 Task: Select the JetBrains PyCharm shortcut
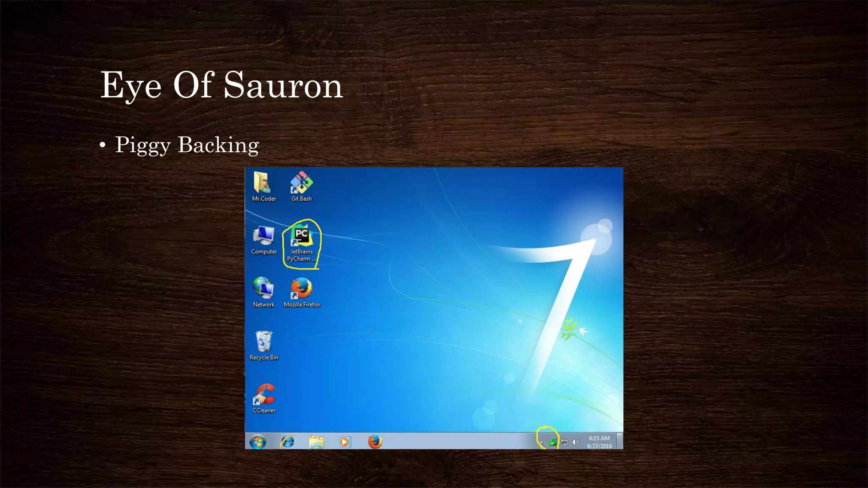[x=301, y=237]
